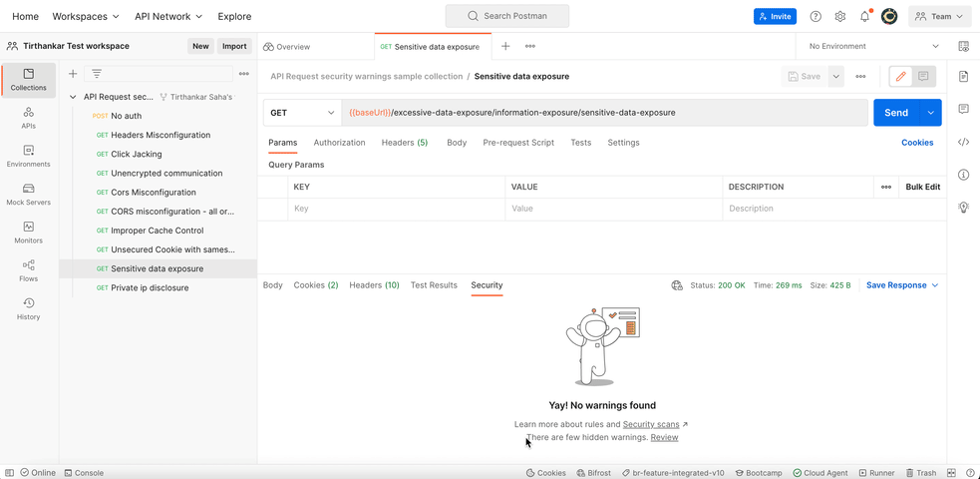Open a new request tab with plus

pyautogui.click(x=505, y=46)
